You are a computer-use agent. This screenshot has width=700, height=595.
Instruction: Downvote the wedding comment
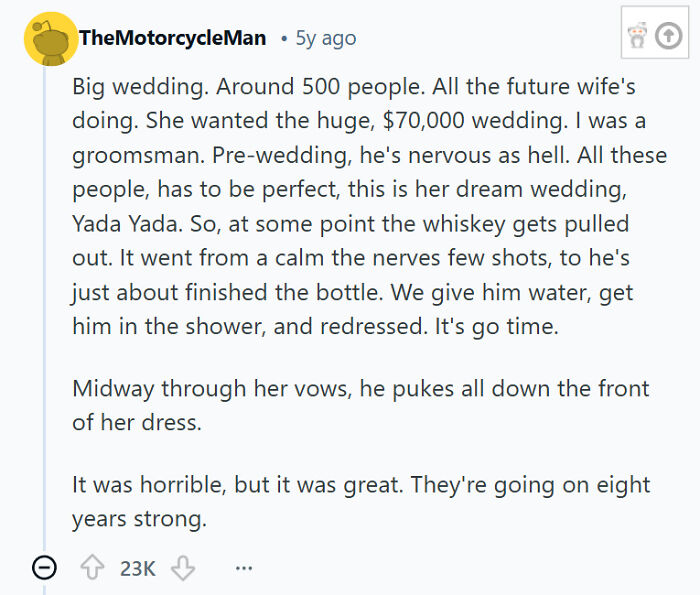(x=181, y=568)
